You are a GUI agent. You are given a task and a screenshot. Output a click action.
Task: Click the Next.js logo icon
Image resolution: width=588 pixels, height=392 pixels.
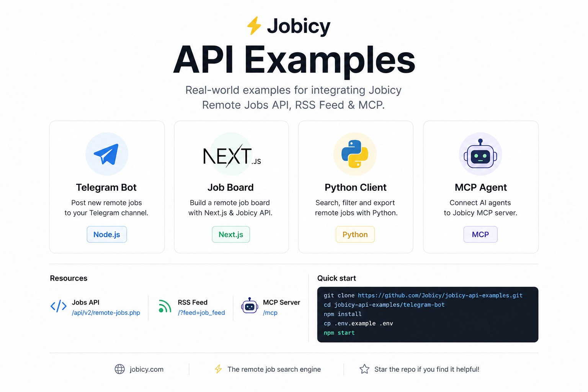232,155
